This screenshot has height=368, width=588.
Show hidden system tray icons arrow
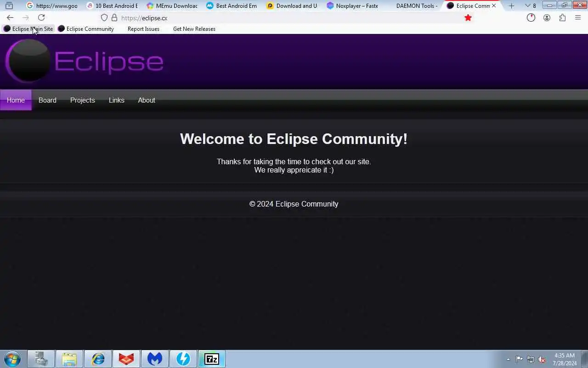(508, 359)
